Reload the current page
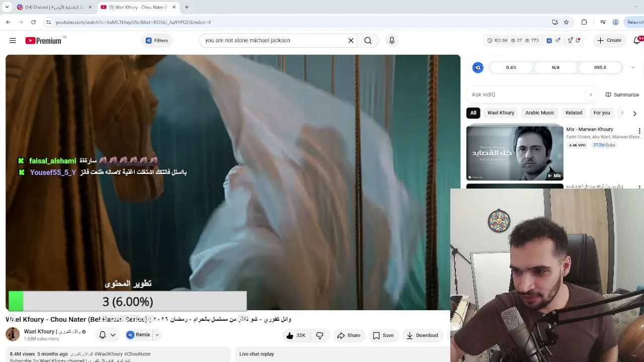Image resolution: width=644 pixels, height=362 pixels. (33, 22)
